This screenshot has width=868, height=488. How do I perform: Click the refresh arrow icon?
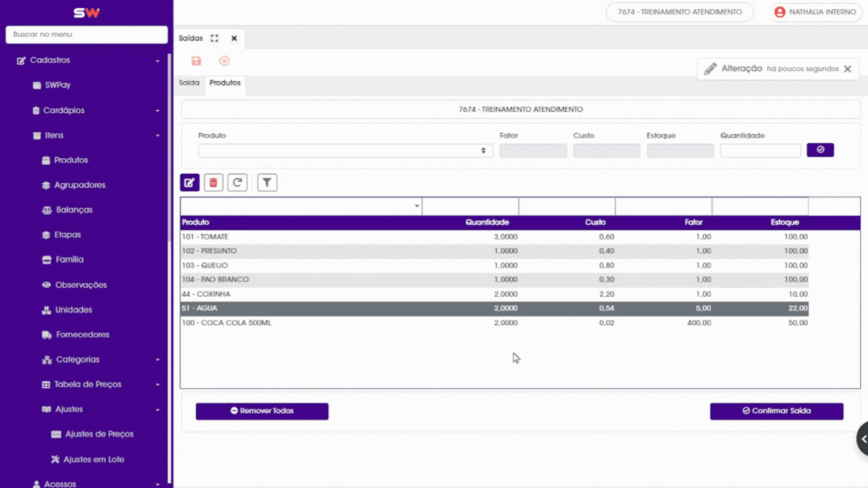[x=237, y=183]
